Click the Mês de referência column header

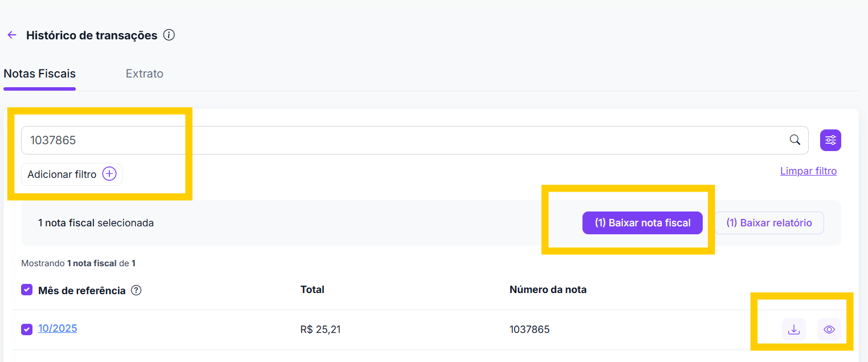(81, 291)
